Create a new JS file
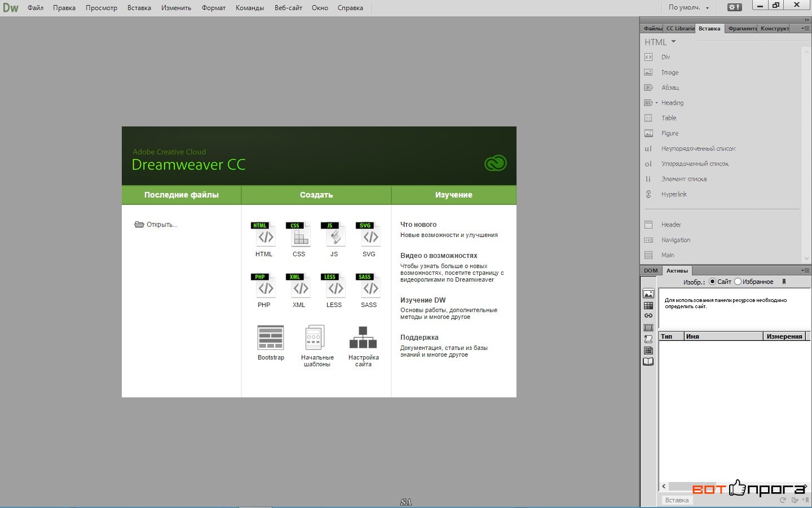Viewport: 812px width, 508px height. click(x=334, y=239)
